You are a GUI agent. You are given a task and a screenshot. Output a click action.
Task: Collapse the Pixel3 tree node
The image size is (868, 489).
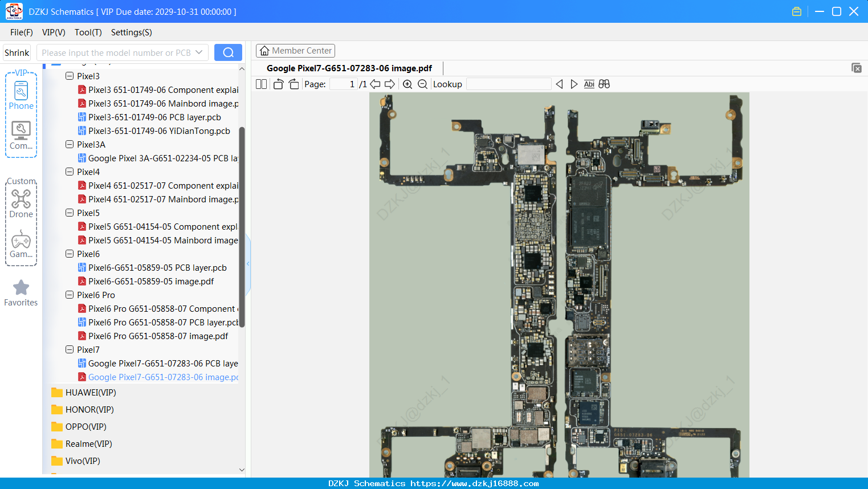[70, 76]
